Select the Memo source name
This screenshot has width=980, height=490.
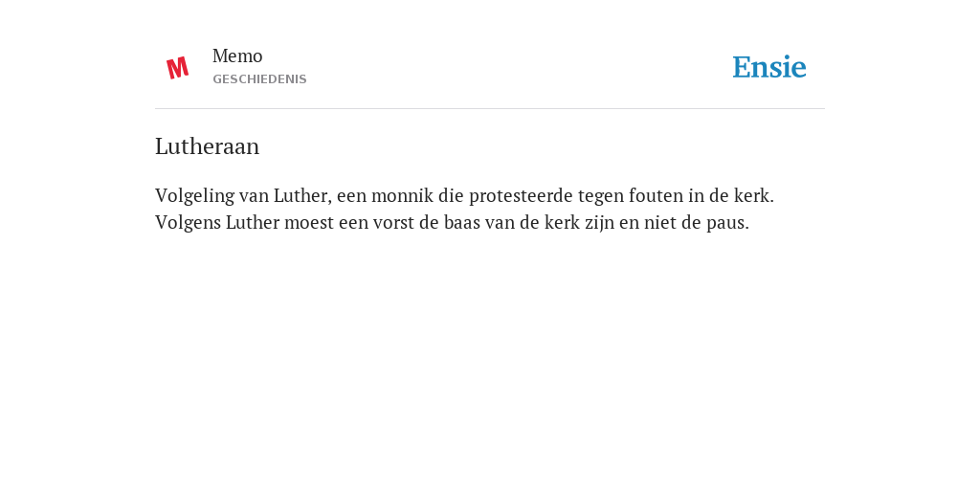(237, 56)
